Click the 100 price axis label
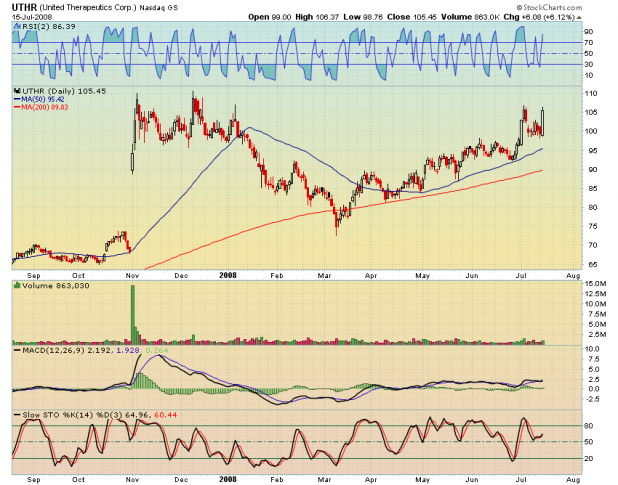This screenshot has width=618, height=485. pos(591,131)
